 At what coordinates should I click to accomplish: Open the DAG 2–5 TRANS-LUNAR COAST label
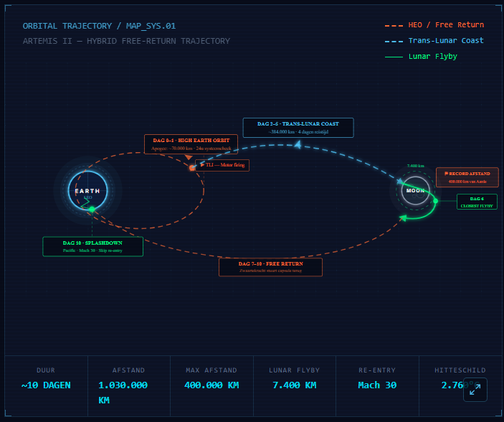(x=298, y=128)
